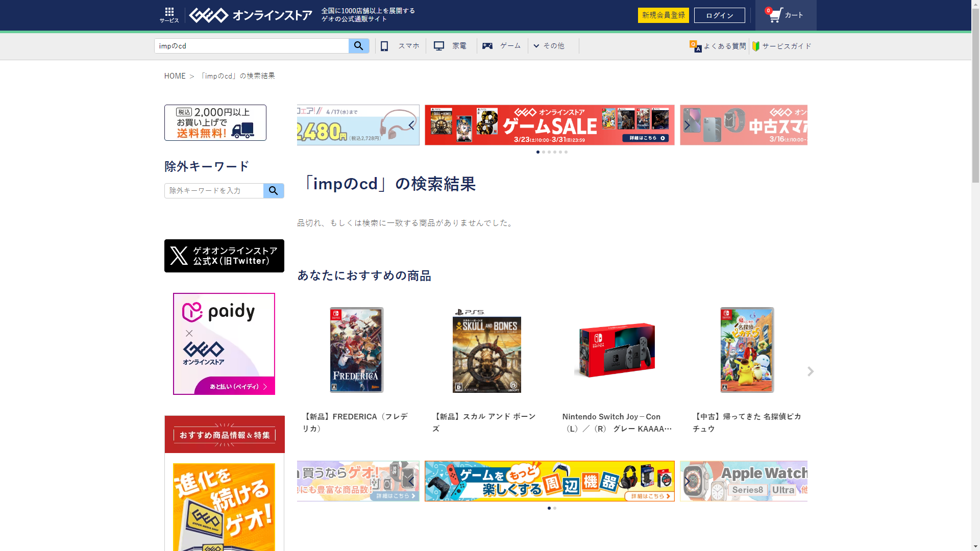980x551 pixels.
Task: Go to HOME breadcrumb link
Action: click(175, 76)
